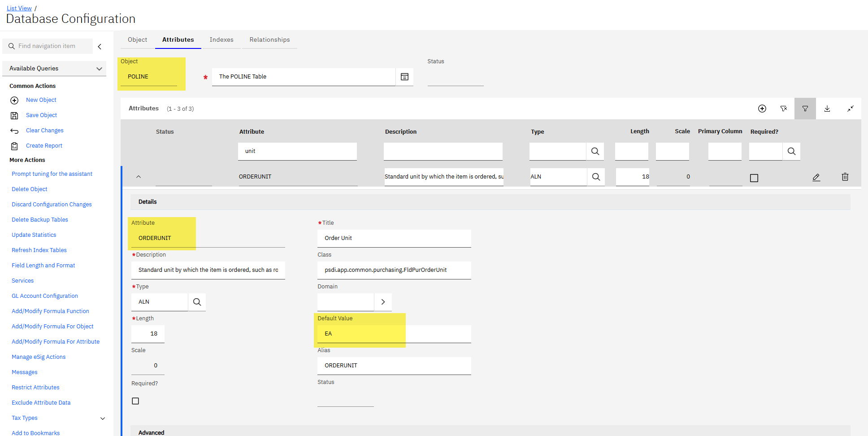Open the Domain field detail menu arrow
The width and height of the screenshot is (868, 436).
(383, 302)
